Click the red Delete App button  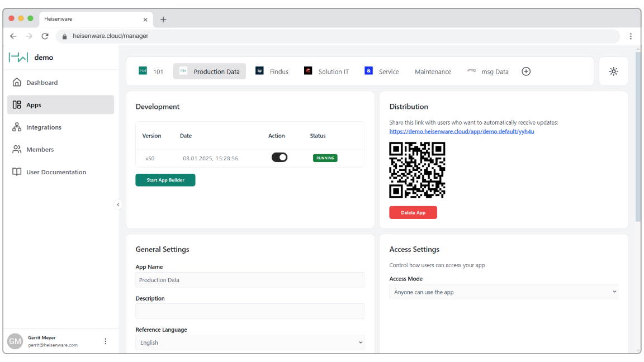pos(413,213)
